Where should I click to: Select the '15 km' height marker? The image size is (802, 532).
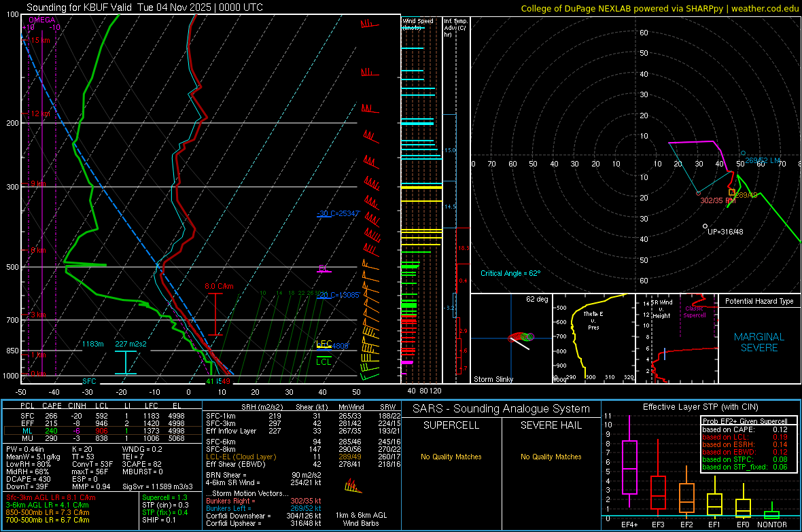(x=40, y=40)
